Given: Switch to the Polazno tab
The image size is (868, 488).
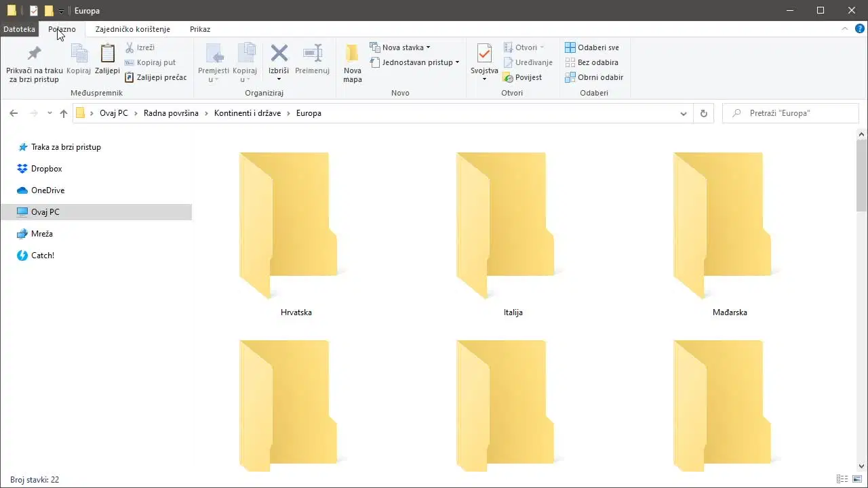Looking at the screenshot, I should [62, 29].
